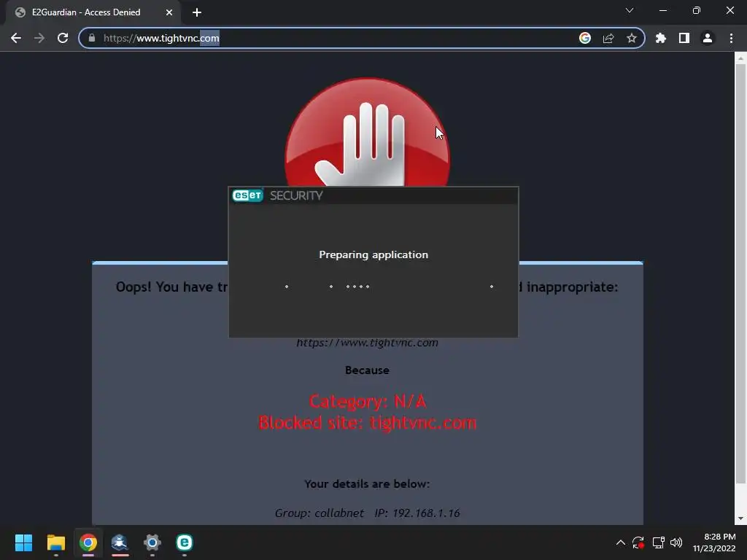Click the scrollbar up arrow
This screenshot has width=747, height=560.
(x=740, y=58)
